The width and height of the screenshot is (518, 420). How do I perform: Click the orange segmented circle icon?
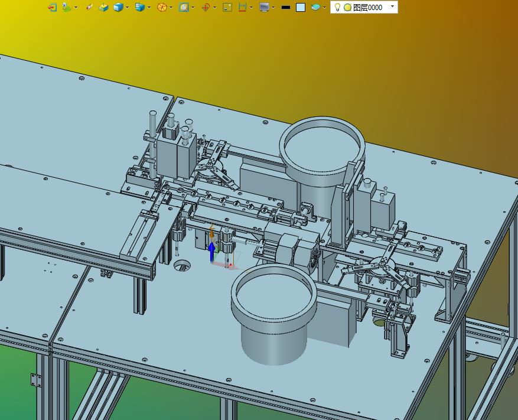tap(162, 7)
